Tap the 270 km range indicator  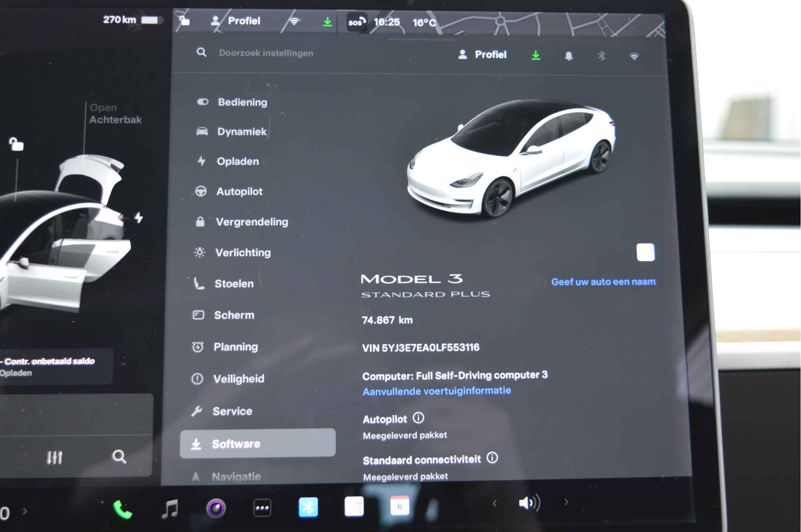coord(119,20)
